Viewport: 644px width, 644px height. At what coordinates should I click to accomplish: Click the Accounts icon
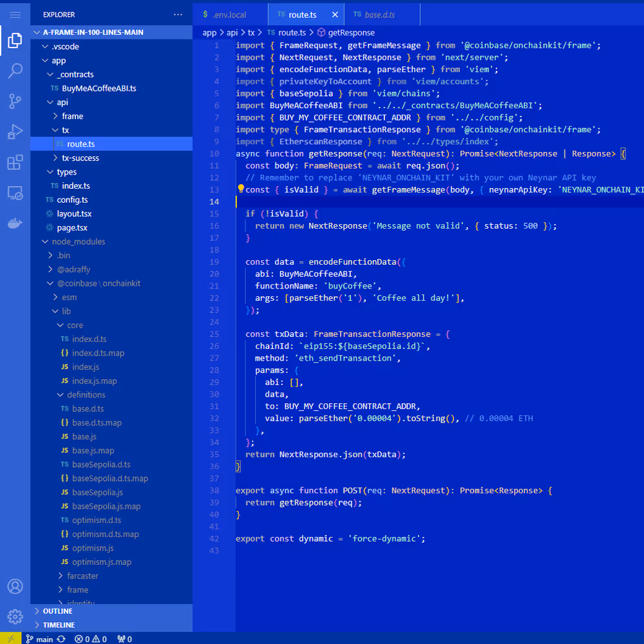(15, 586)
